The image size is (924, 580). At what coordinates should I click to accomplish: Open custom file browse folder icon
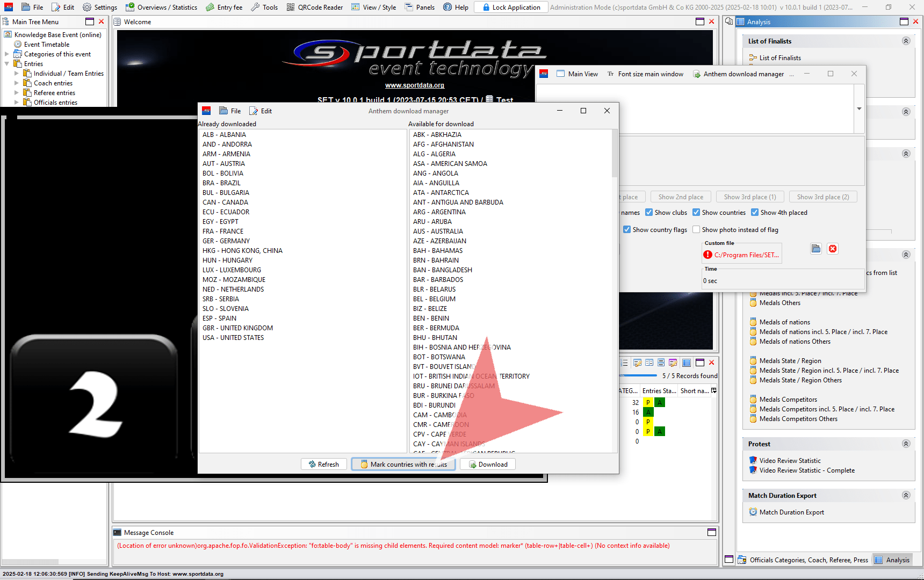(x=816, y=249)
